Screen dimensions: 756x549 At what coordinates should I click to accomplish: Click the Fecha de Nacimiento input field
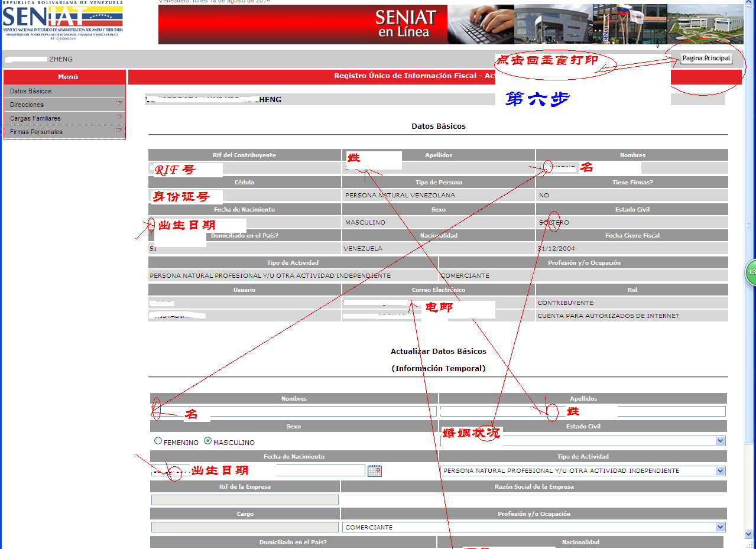tap(258, 470)
